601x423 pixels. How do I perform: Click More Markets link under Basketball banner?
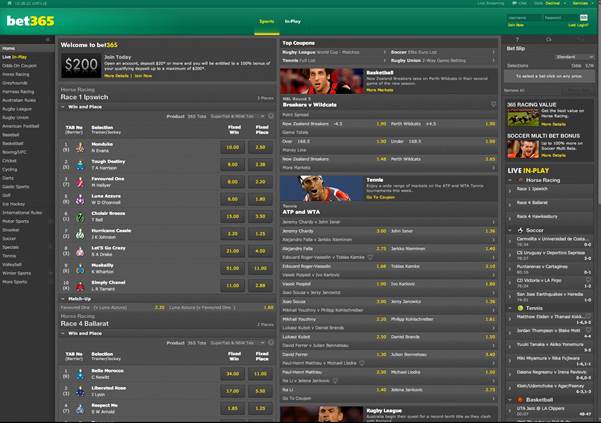(x=380, y=90)
